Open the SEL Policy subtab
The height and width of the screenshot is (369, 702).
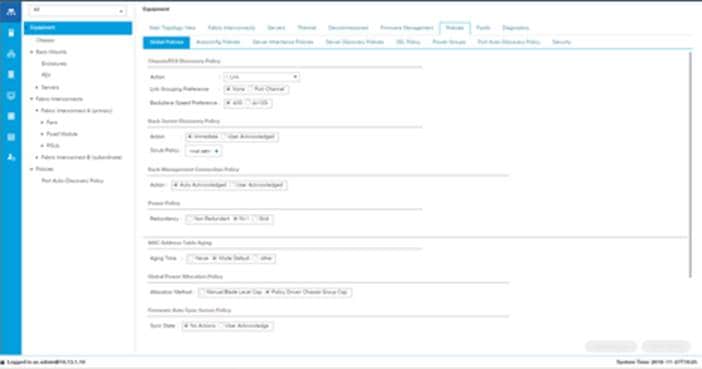(x=408, y=42)
